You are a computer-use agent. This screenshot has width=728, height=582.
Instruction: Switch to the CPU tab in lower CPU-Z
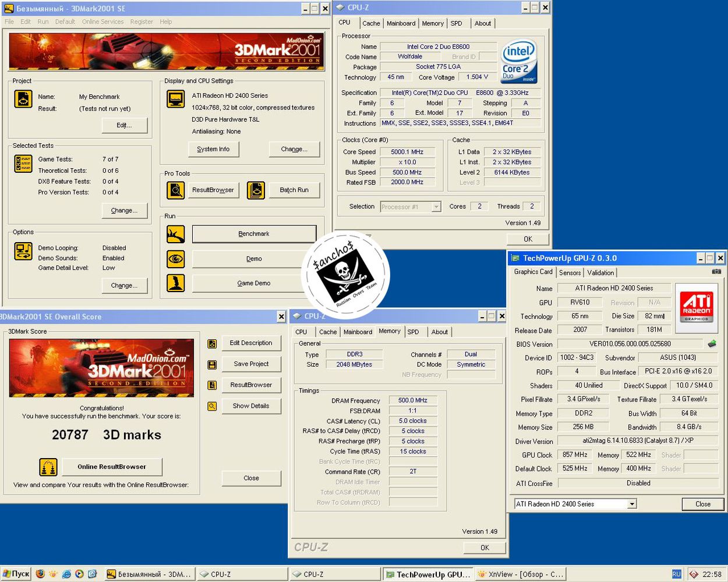click(301, 332)
